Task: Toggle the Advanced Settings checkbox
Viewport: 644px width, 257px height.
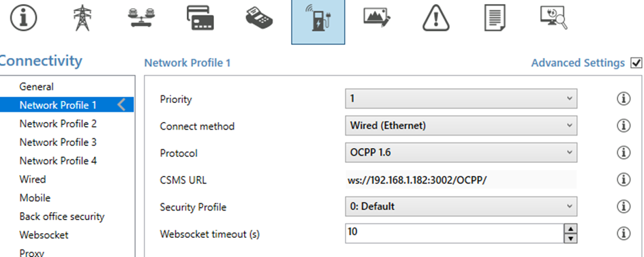Action: click(637, 63)
